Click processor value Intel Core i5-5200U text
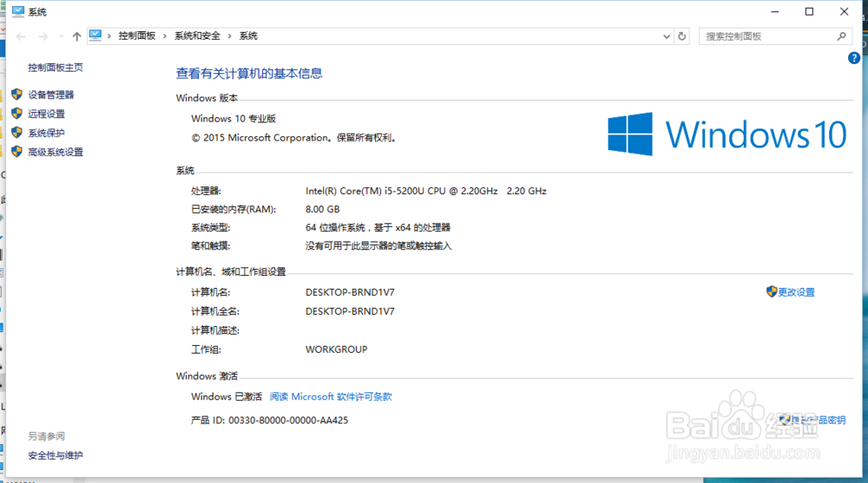 pos(425,191)
